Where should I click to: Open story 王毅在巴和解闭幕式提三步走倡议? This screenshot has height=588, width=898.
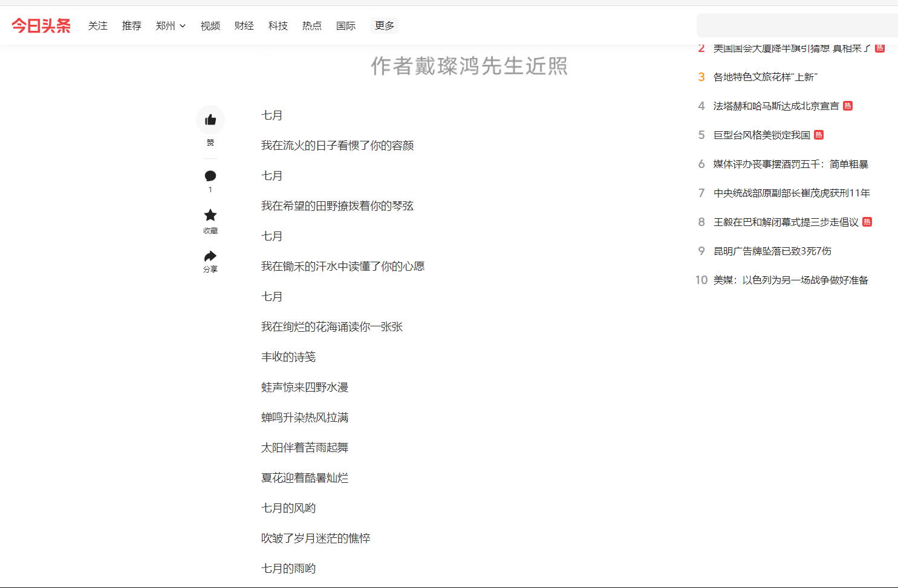pyautogui.click(x=786, y=222)
